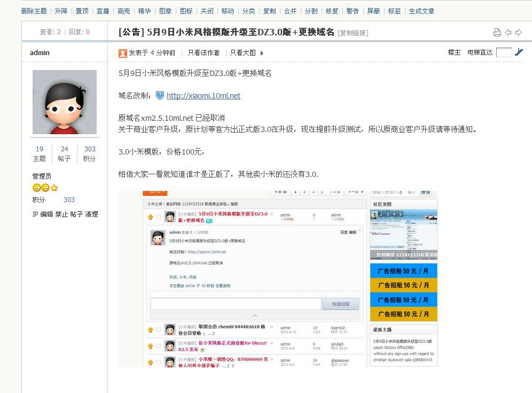The image size is (532, 393).
Task: Click the line 3.0小米模版，价格100元
Action: point(161,151)
